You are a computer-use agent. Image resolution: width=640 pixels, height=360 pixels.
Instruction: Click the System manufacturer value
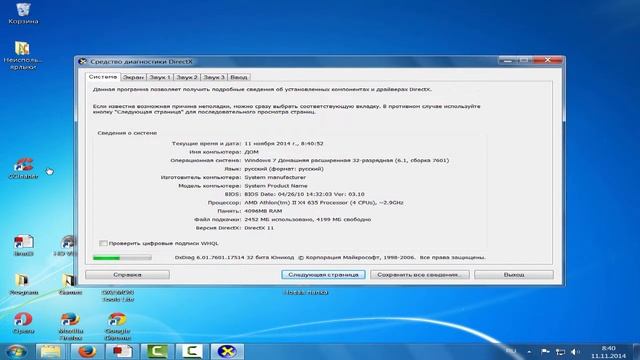[275, 177]
